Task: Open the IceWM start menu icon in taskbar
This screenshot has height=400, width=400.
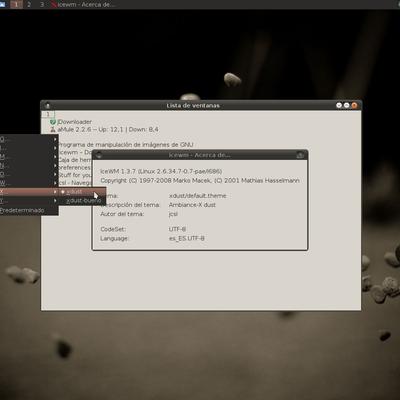Action: (3, 4)
